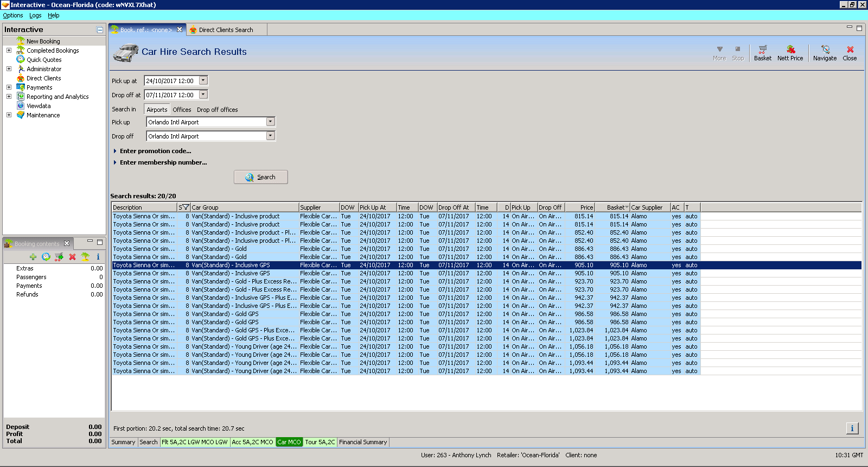Open the Navigate compass tool
Viewport: 868px width, 467px height.
point(825,53)
